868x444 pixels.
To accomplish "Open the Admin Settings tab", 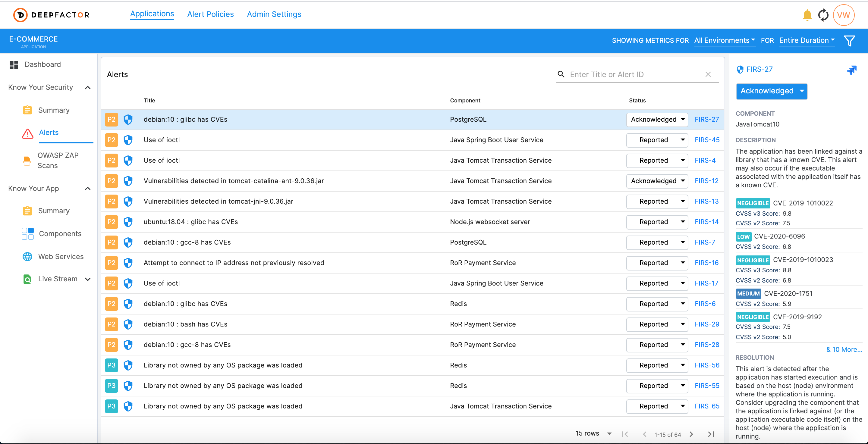I will point(274,14).
